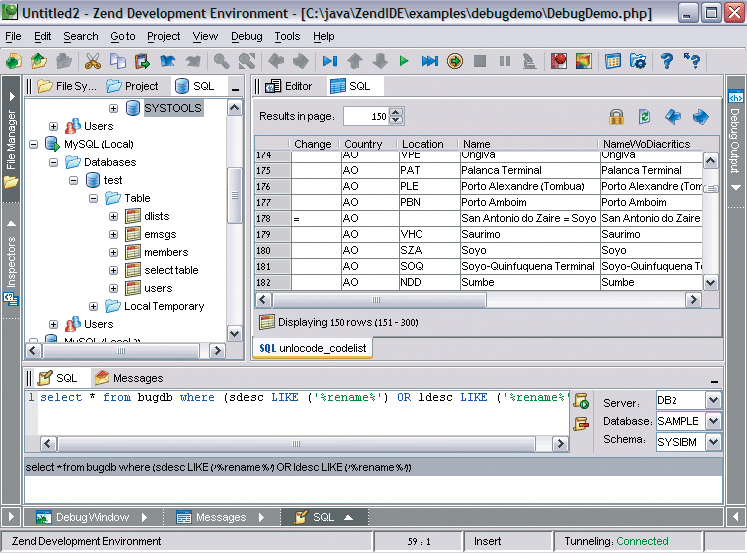Switch to the Project tab
This screenshot has width=747, height=553.
click(132, 86)
